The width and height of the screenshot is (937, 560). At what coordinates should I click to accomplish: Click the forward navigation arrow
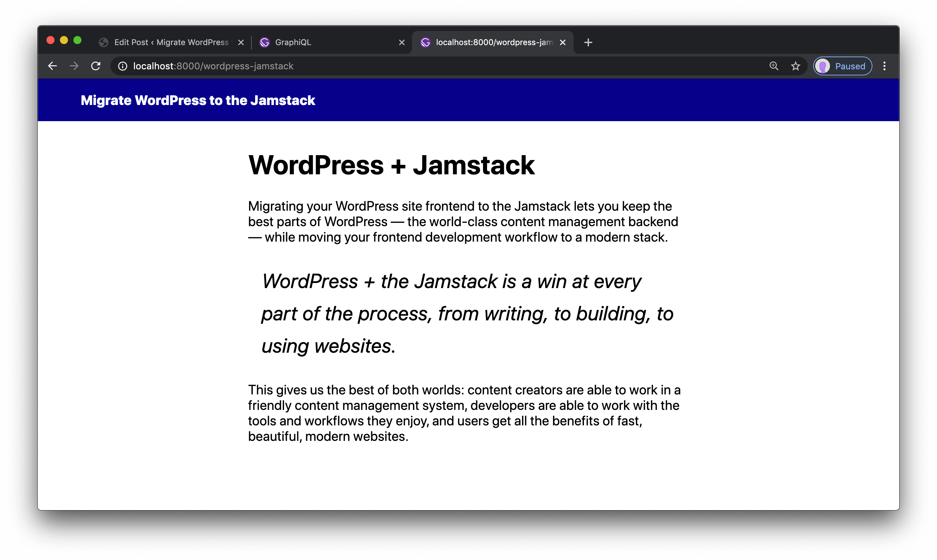[x=74, y=66]
